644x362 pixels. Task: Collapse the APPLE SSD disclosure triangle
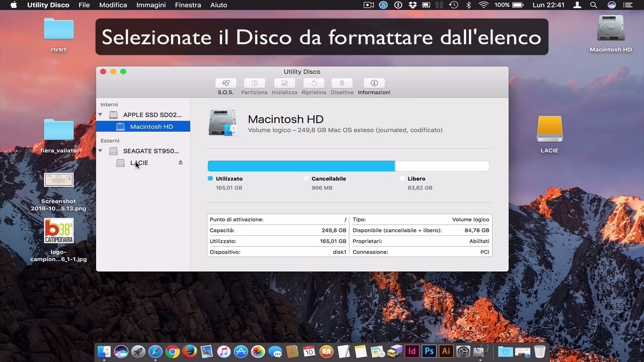100,115
